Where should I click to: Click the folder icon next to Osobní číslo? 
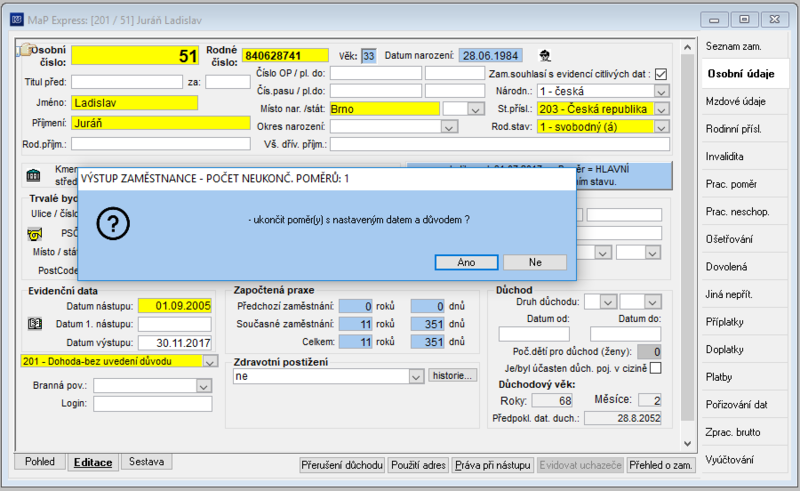pyautogui.click(x=24, y=50)
